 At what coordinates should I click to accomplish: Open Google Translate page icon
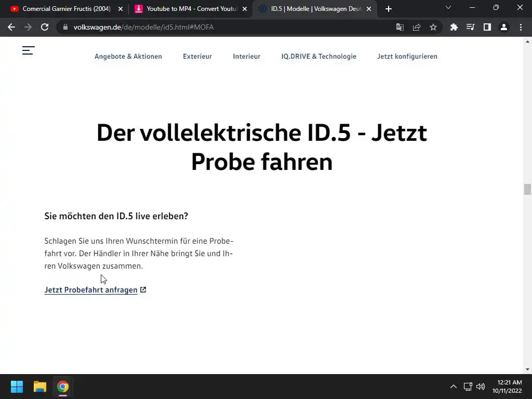(400, 27)
